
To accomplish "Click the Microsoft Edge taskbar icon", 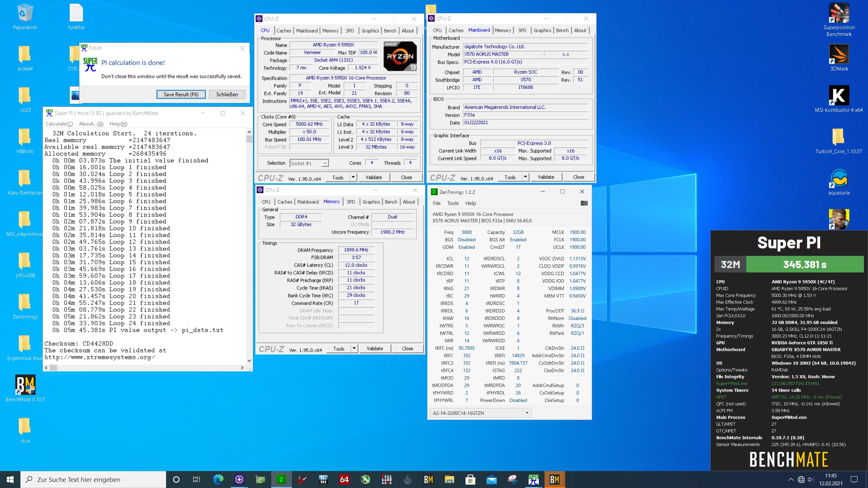I will 218,480.
